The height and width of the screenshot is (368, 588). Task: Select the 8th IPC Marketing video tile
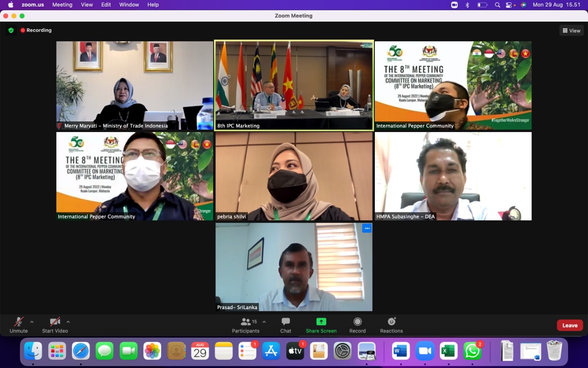294,86
